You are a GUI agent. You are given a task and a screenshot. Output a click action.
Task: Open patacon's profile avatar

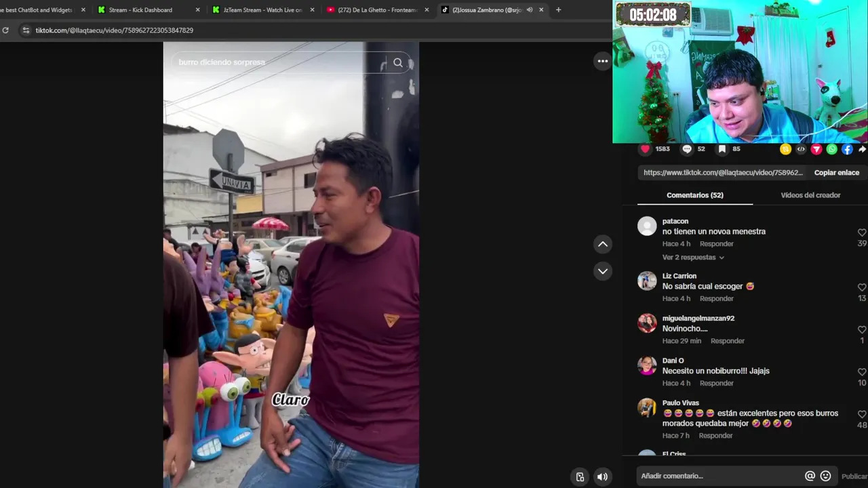(x=647, y=226)
